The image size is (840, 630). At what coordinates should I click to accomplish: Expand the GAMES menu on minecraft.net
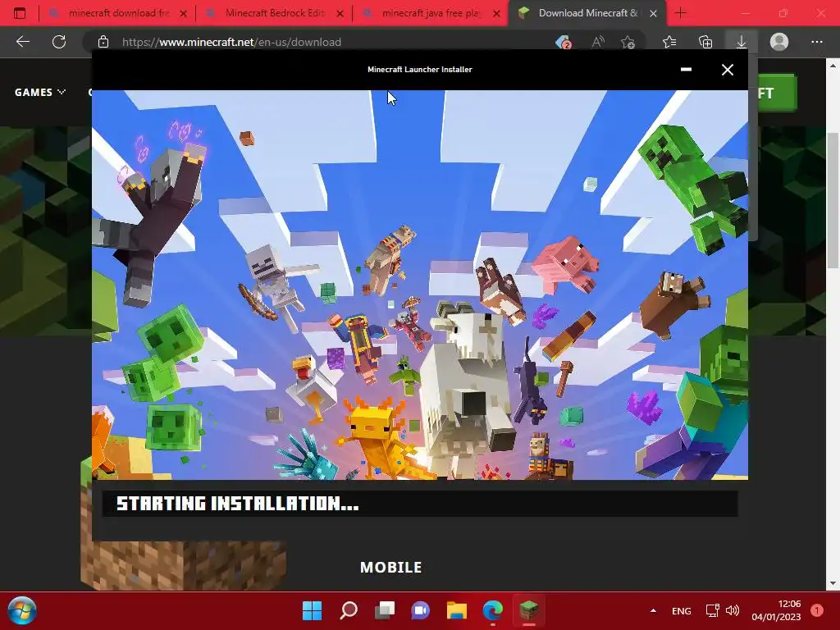click(x=40, y=92)
